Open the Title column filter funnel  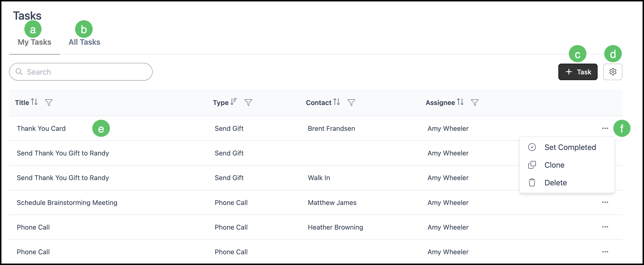[x=49, y=103]
